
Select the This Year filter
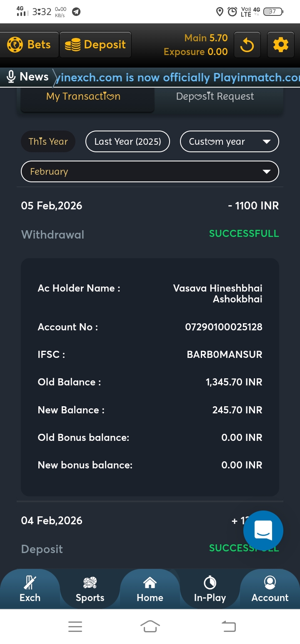pyautogui.click(x=48, y=141)
